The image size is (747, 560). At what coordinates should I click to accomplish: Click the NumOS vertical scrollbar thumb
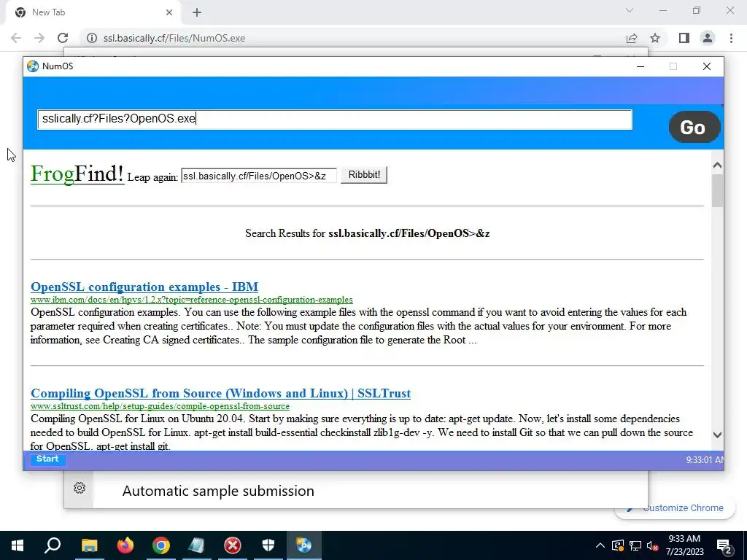click(717, 190)
